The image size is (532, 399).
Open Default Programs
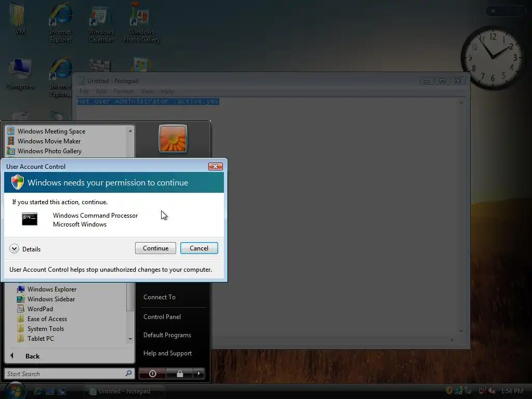tap(167, 335)
